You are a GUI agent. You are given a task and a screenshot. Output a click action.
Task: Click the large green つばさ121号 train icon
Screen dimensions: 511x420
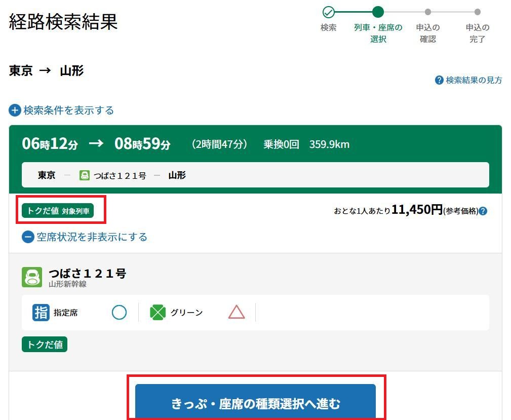point(32,277)
